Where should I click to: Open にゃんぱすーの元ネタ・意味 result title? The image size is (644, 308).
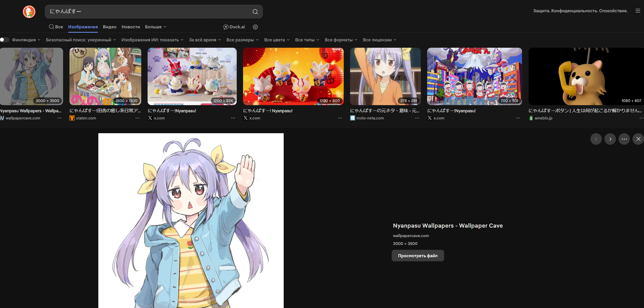385,111
